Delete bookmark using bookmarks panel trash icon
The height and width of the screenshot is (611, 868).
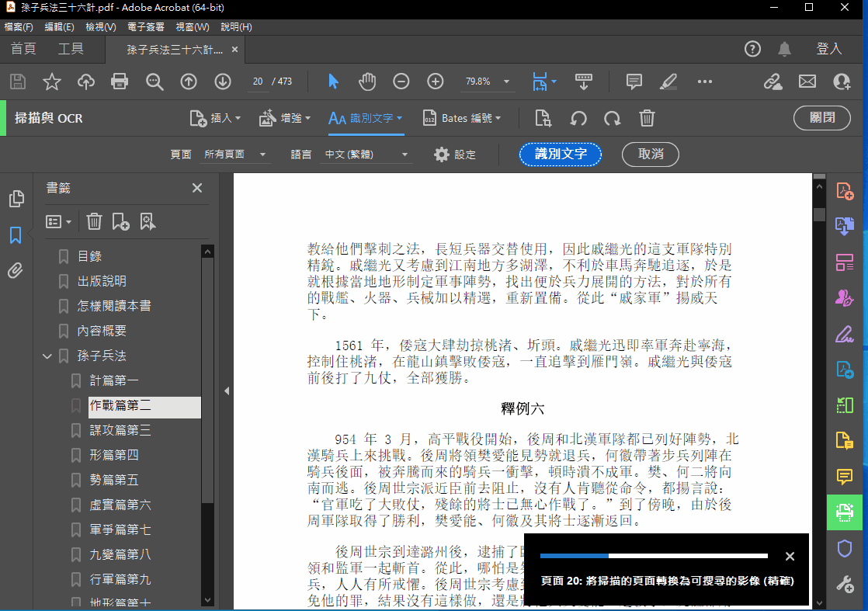click(x=94, y=222)
